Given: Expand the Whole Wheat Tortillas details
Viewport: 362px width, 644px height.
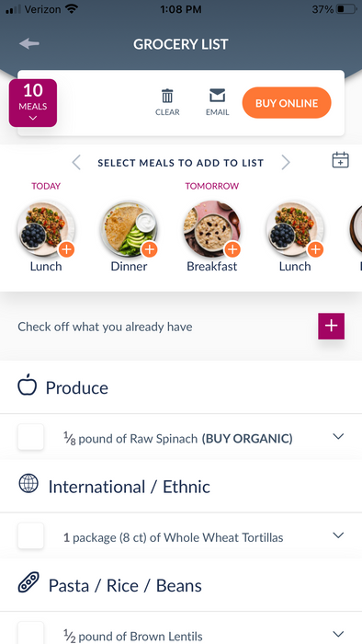Looking at the screenshot, I should [x=338, y=535].
